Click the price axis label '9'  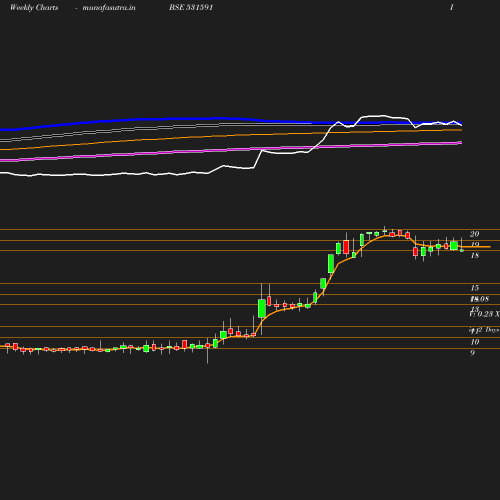472,353
